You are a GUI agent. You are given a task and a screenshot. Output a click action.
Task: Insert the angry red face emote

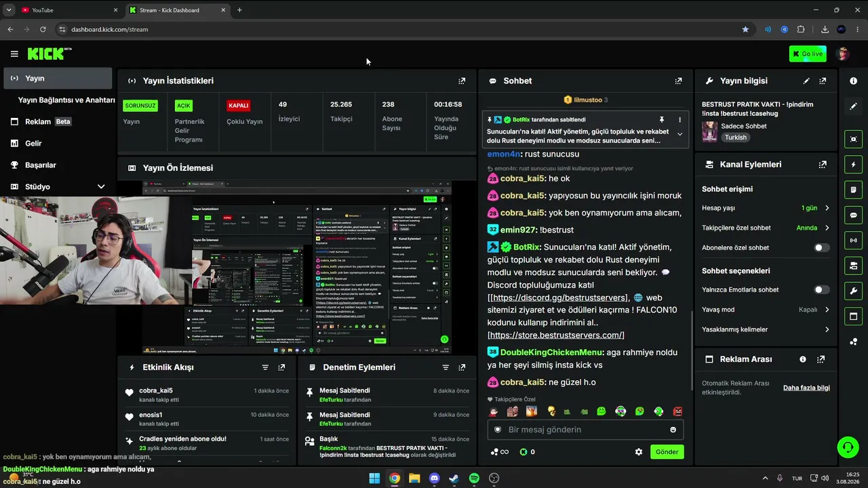point(677,411)
